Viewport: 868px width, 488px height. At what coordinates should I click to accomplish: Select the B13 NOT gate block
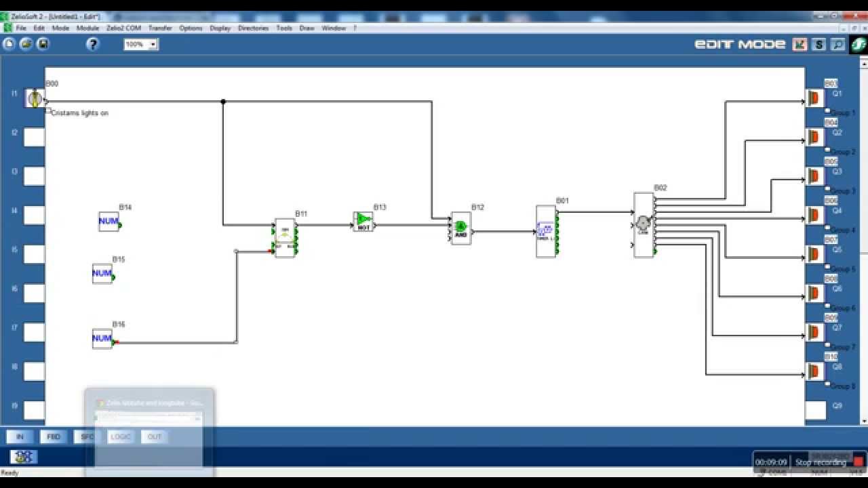(363, 222)
